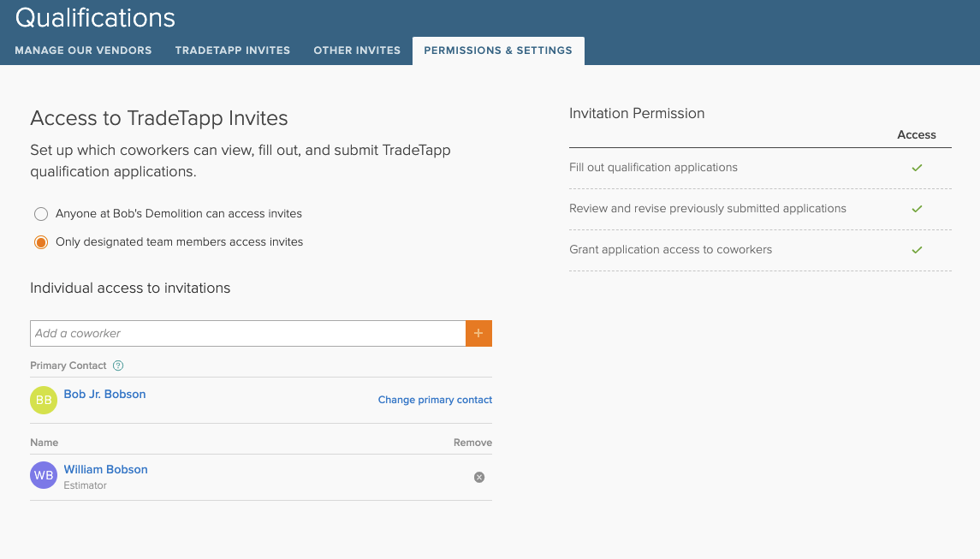Image resolution: width=980 pixels, height=559 pixels.
Task: Click the BB avatar for Bob Jr. Bobson
Action: click(44, 400)
